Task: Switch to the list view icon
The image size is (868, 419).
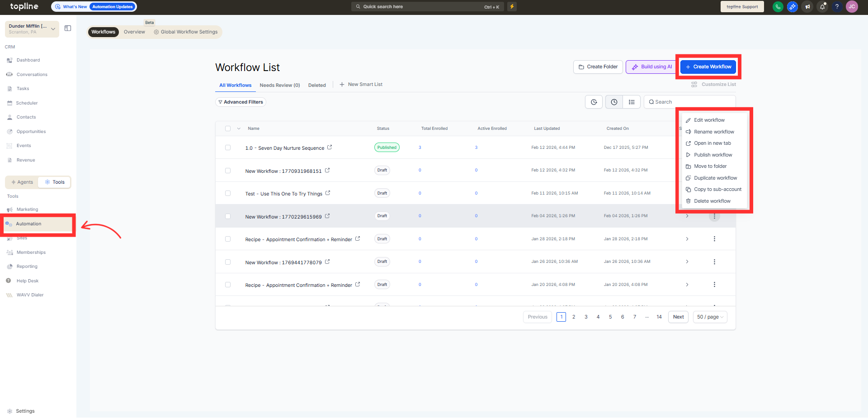Action: (x=632, y=102)
